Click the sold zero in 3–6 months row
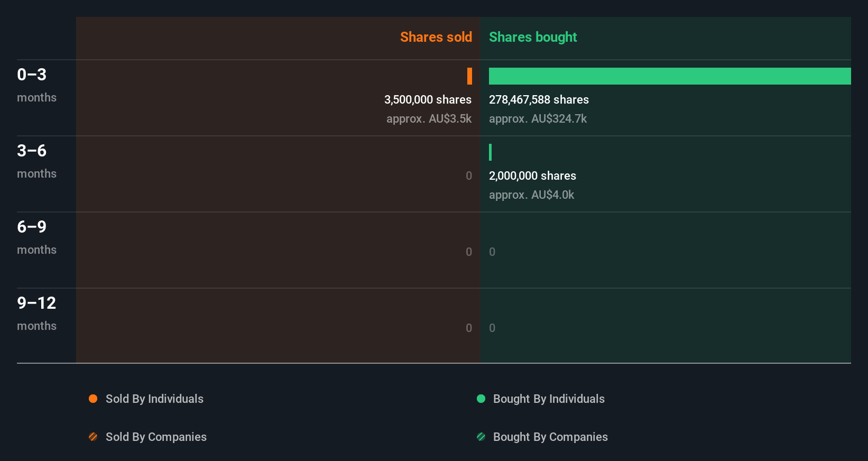The image size is (868, 461). pyautogui.click(x=469, y=176)
